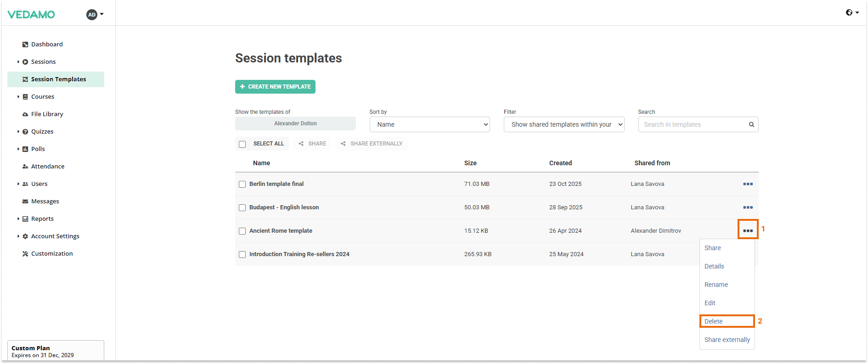Image resolution: width=868 pixels, height=364 pixels.
Task: Click the Berlin template final name
Action: [276, 184]
